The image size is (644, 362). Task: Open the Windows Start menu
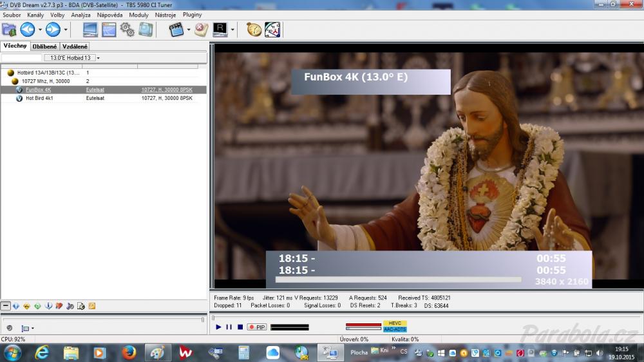pyautogui.click(x=12, y=352)
